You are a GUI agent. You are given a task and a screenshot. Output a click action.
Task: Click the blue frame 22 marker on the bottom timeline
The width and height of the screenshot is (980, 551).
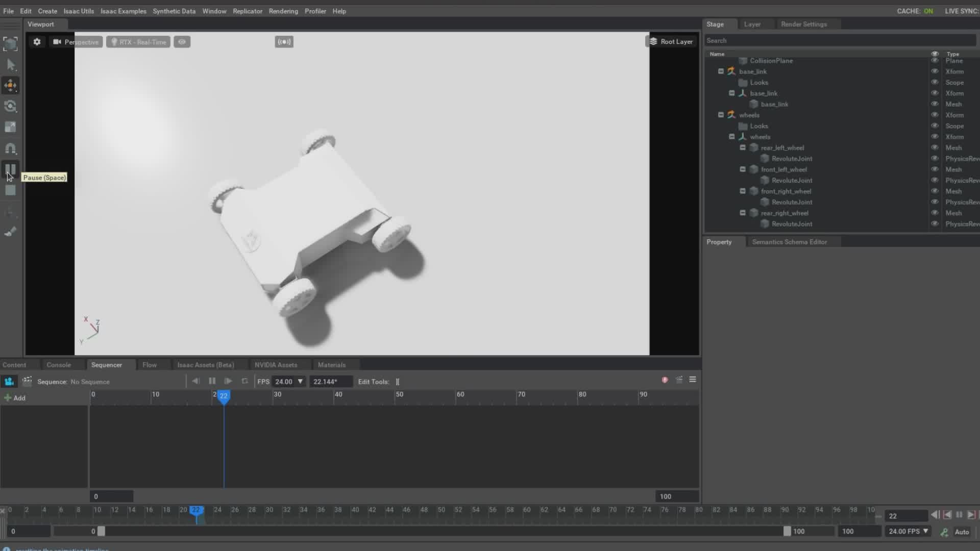click(197, 510)
